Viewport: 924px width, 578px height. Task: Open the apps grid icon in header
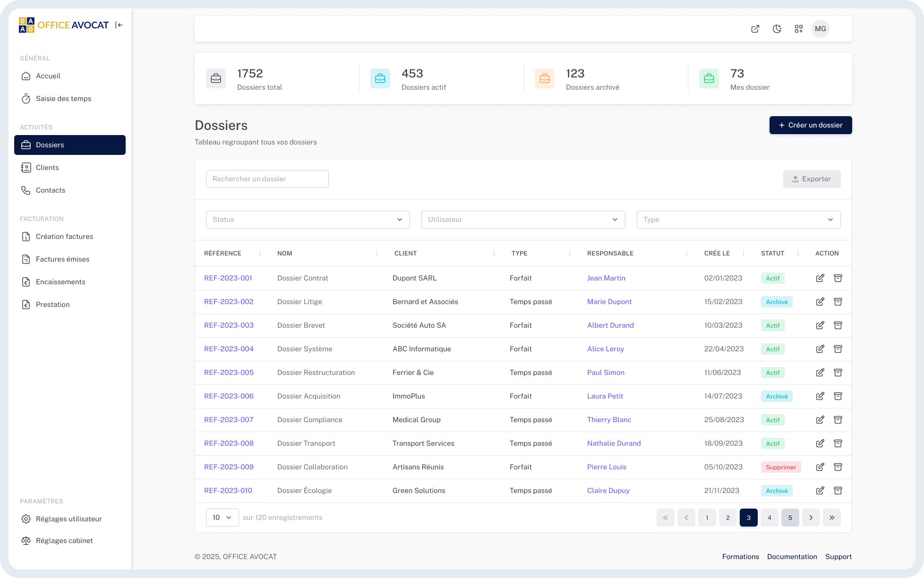point(799,29)
